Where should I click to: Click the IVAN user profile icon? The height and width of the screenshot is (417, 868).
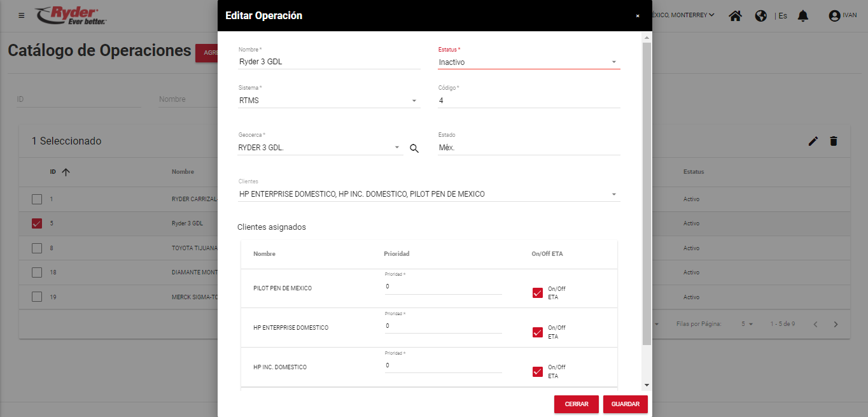pyautogui.click(x=835, y=15)
